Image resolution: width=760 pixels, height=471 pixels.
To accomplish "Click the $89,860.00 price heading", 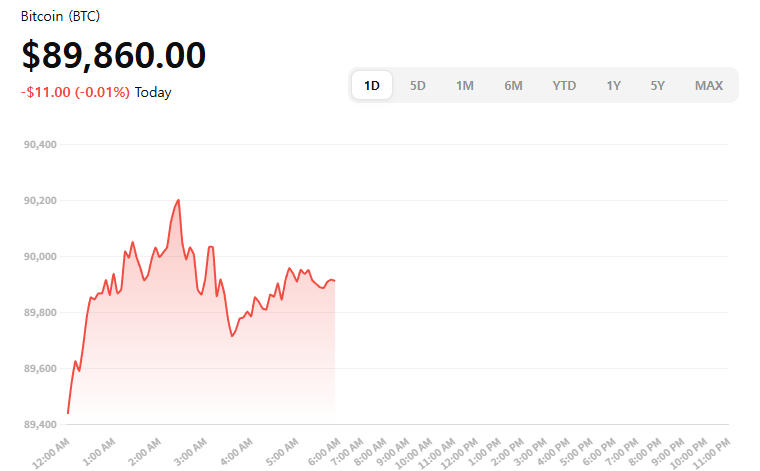I will point(113,56).
